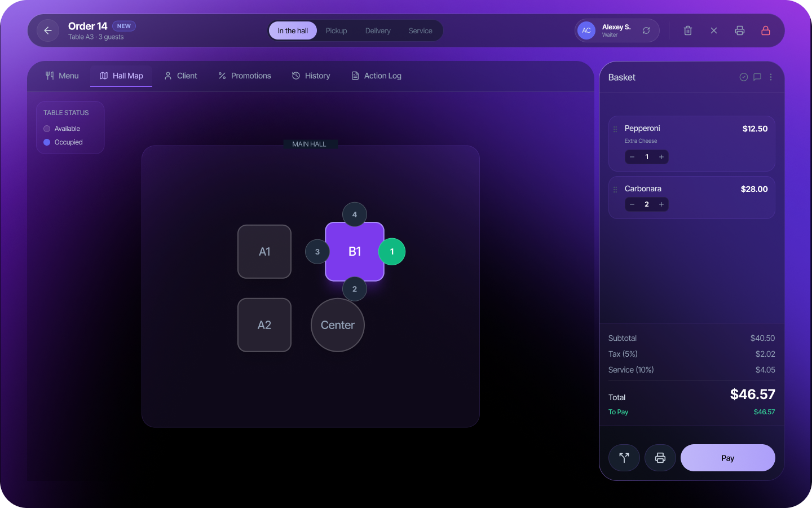
Task: Select the purple B1 table
Action: point(355,252)
